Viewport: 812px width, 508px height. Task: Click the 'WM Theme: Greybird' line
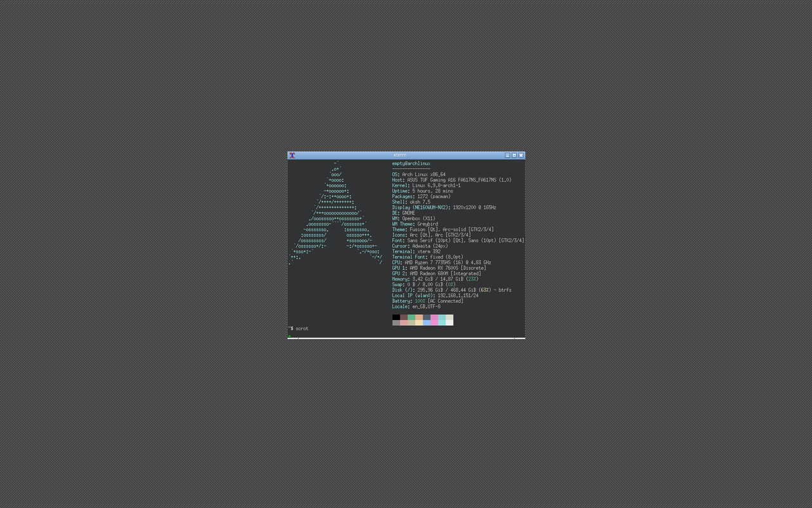click(415, 224)
